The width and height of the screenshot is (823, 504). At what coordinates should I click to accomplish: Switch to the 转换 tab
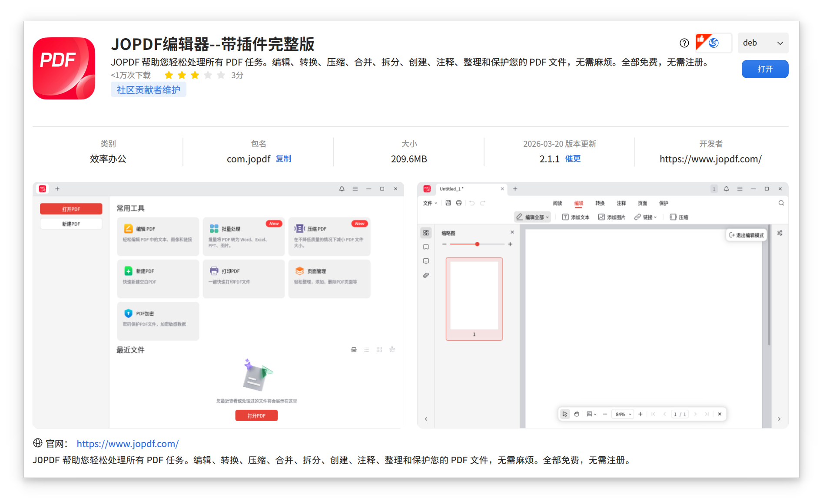click(x=600, y=203)
